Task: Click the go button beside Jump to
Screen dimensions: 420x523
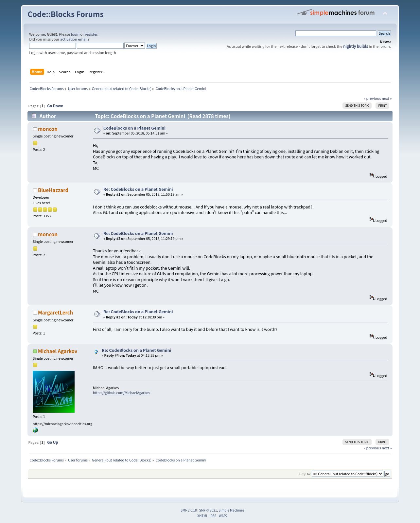Action: pos(387,474)
